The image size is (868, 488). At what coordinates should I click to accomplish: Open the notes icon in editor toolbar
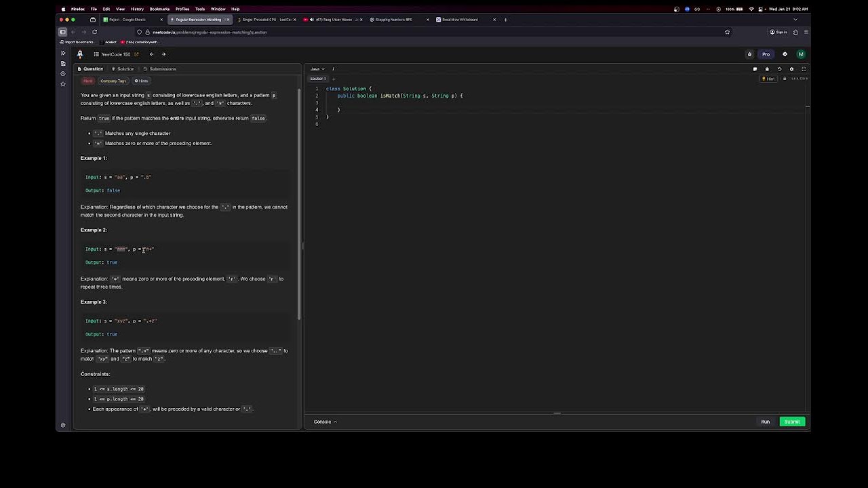[x=755, y=69]
